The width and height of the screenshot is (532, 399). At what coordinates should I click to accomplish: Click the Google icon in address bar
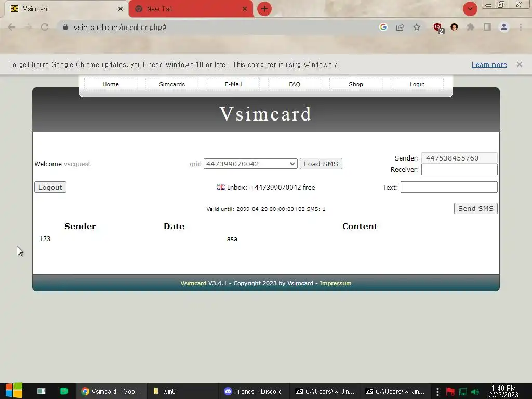pos(383,27)
